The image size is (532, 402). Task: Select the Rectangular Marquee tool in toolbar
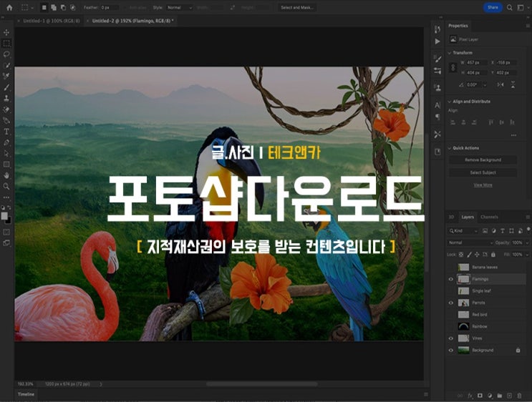pyautogui.click(x=6, y=44)
